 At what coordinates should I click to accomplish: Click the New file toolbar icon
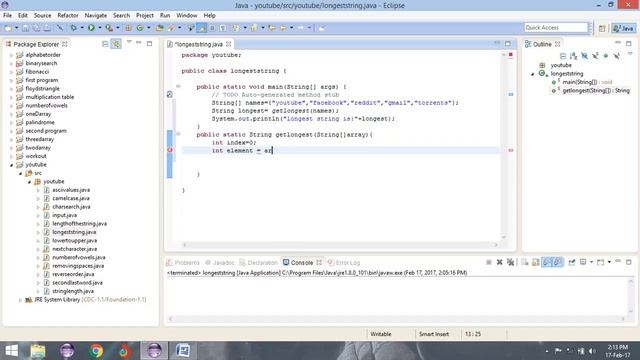(x=8, y=28)
